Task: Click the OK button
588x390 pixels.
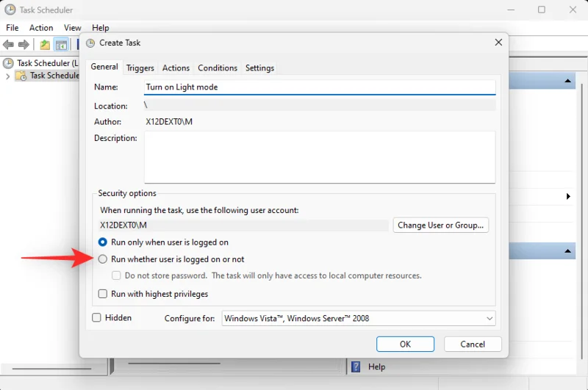Action: click(x=406, y=344)
